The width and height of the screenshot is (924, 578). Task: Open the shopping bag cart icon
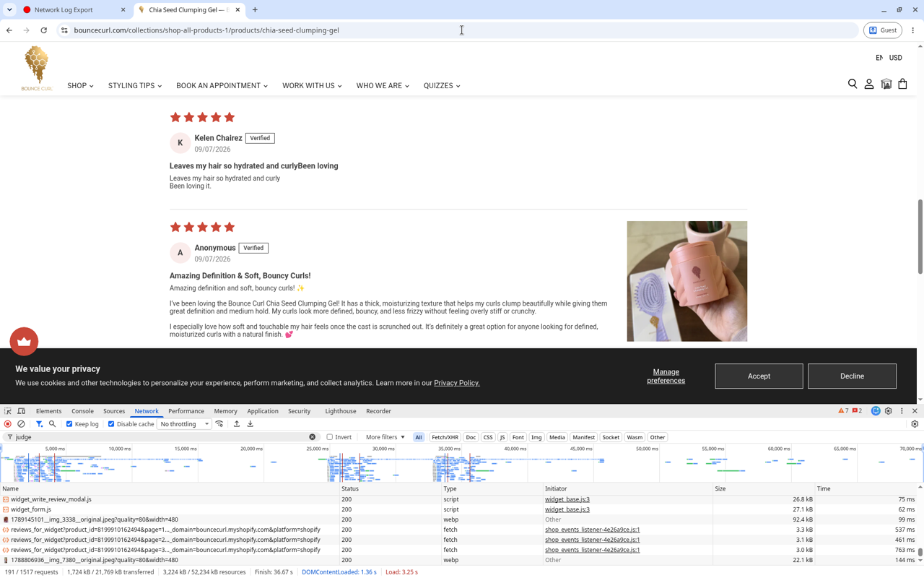click(902, 84)
